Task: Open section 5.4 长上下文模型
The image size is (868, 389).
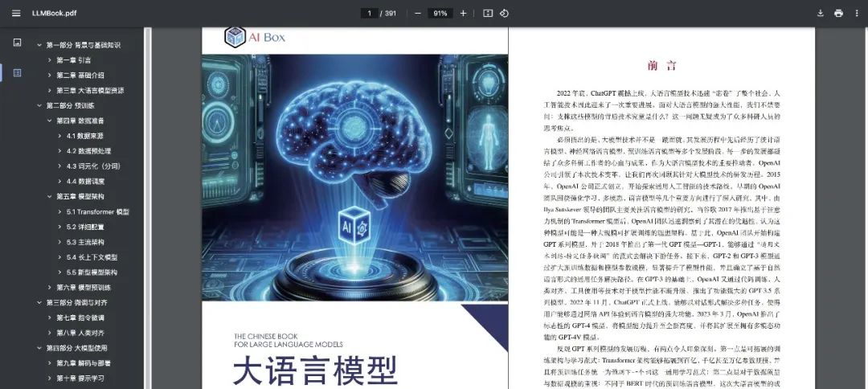Action: click(x=92, y=256)
